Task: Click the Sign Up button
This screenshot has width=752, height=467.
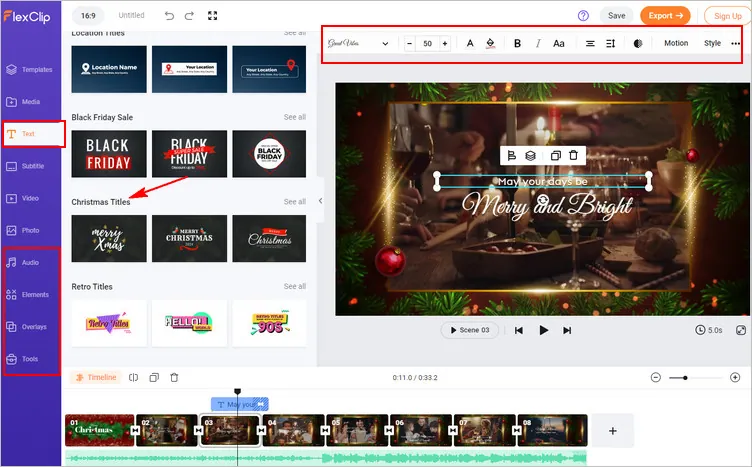Action: (x=728, y=16)
